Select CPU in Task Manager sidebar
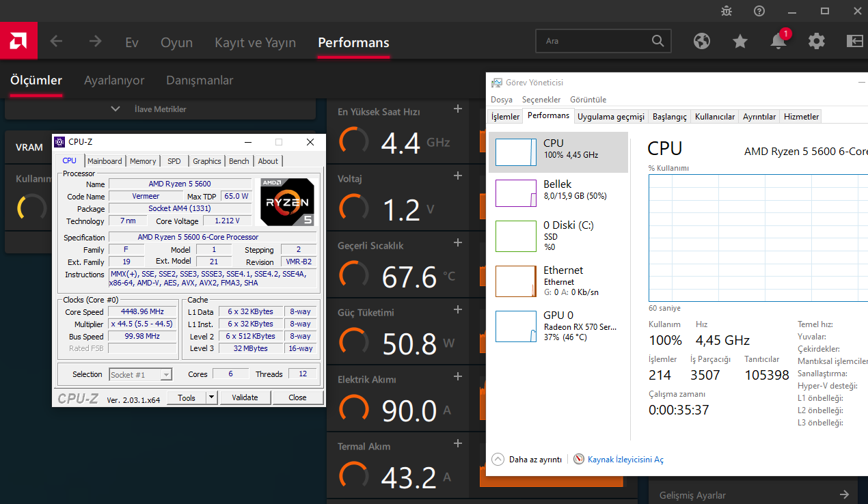Image resolution: width=868 pixels, height=504 pixels. click(x=558, y=152)
